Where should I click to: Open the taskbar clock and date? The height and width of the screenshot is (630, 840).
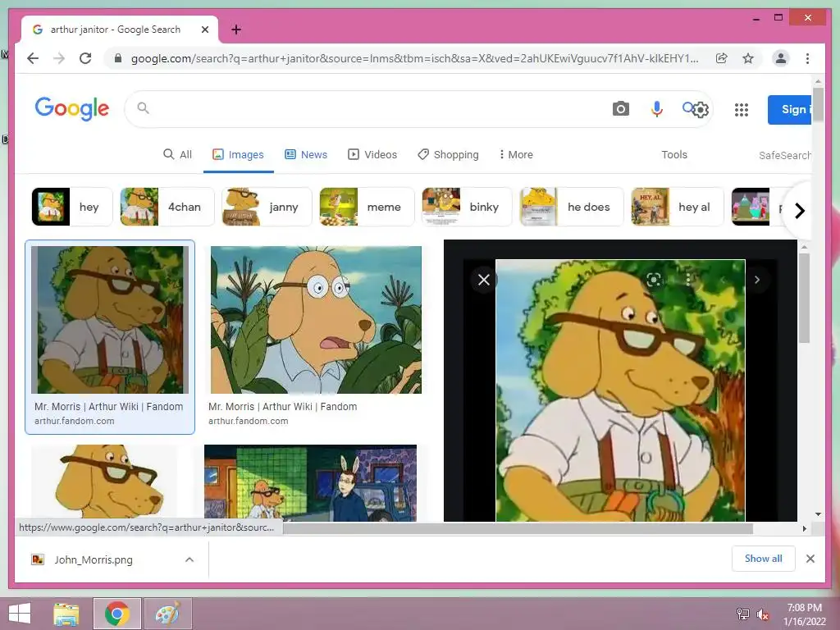point(805,614)
